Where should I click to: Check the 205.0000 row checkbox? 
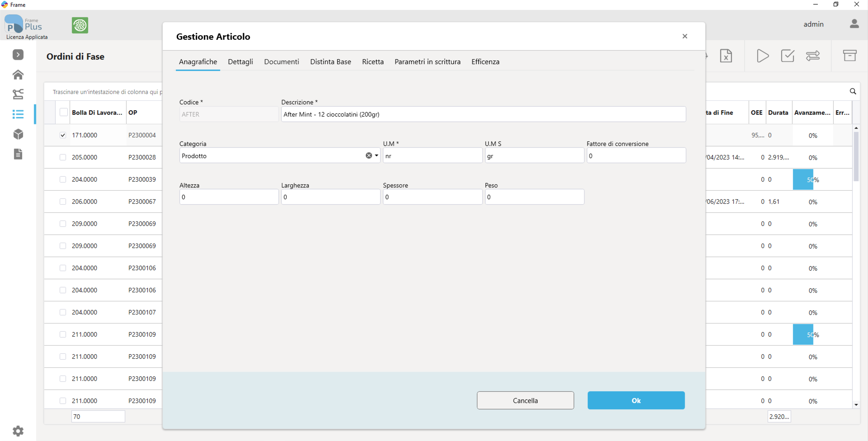click(63, 157)
